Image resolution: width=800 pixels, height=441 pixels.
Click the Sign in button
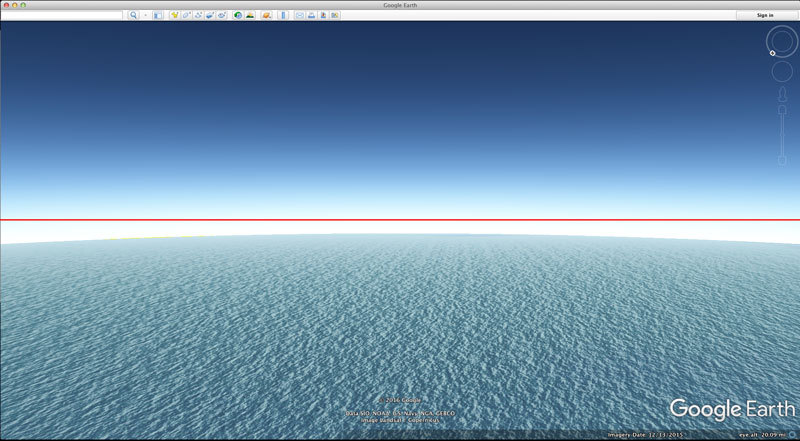coord(765,15)
